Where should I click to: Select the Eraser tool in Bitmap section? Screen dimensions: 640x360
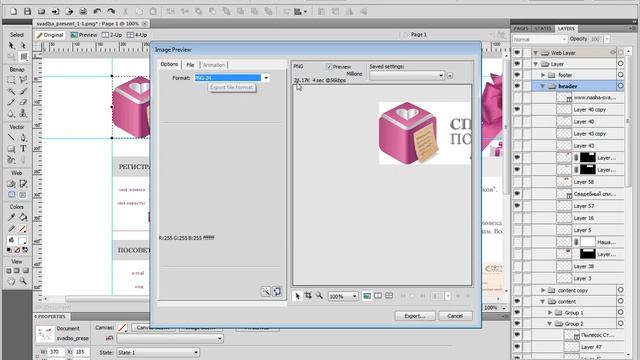coord(23,102)
